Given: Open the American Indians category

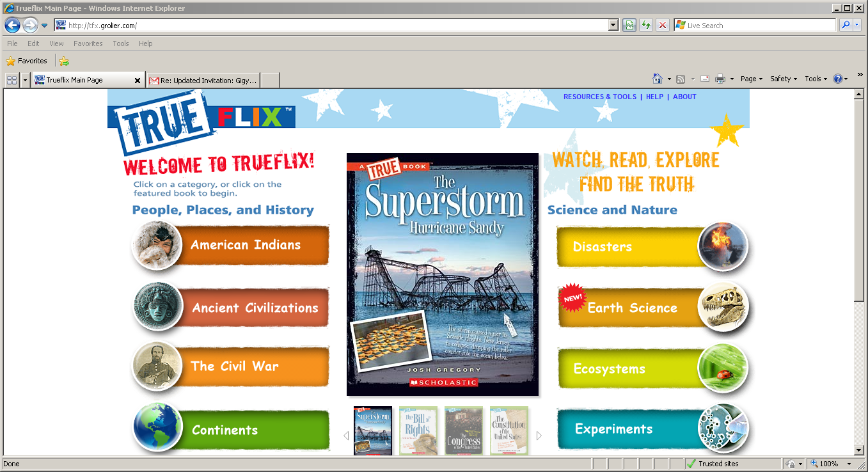Looking at the screenshot, I should (230, 244).
